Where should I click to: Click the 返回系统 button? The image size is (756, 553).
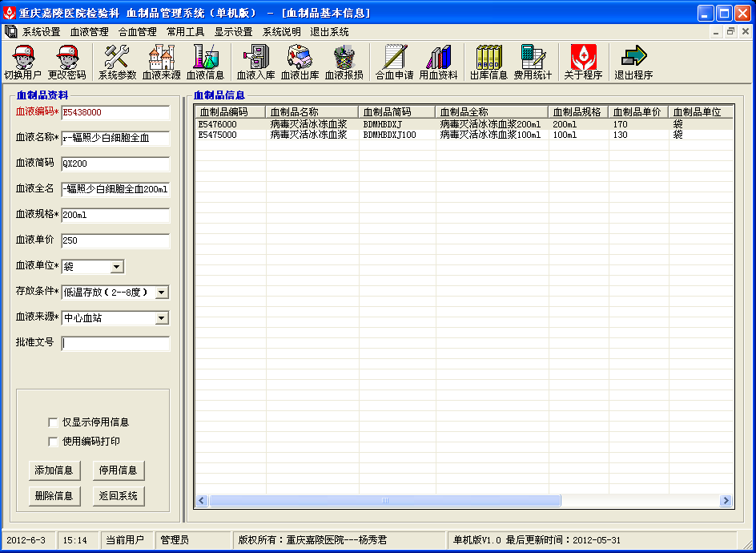pyautogui.click(x=119, y=496)
